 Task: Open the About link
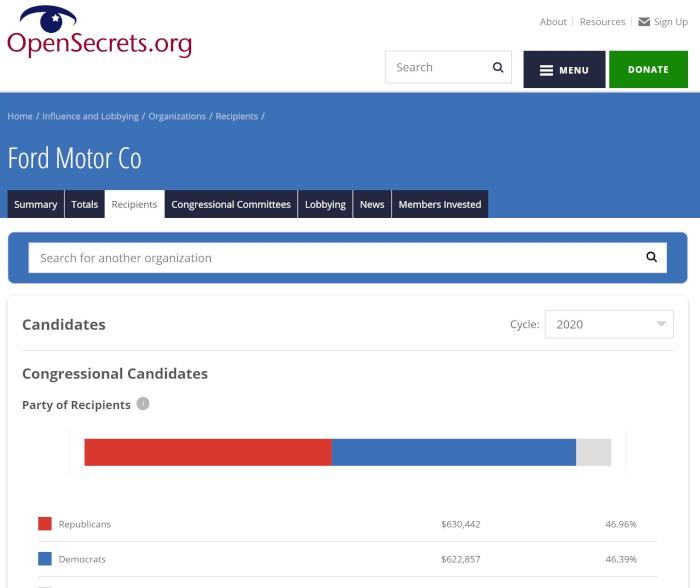553,22
